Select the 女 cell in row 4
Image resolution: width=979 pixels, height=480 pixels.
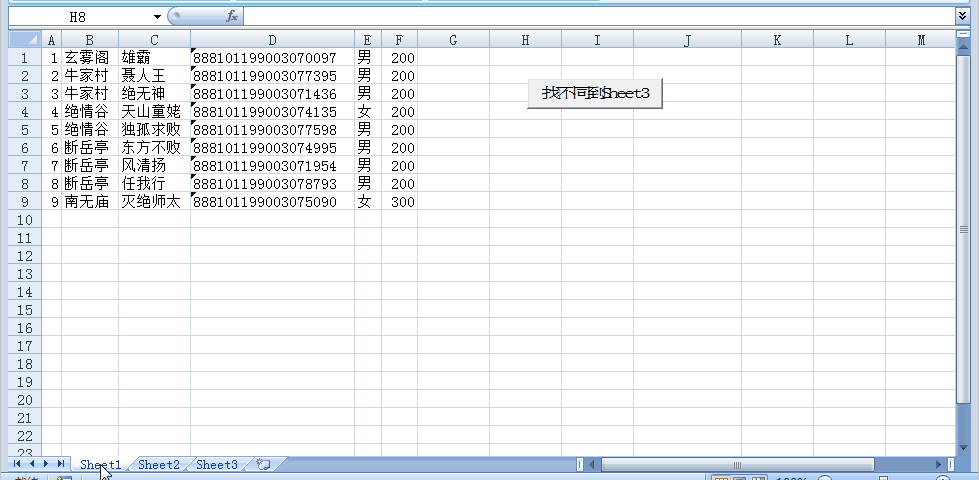pyautogui.click(x=368, y=112)
